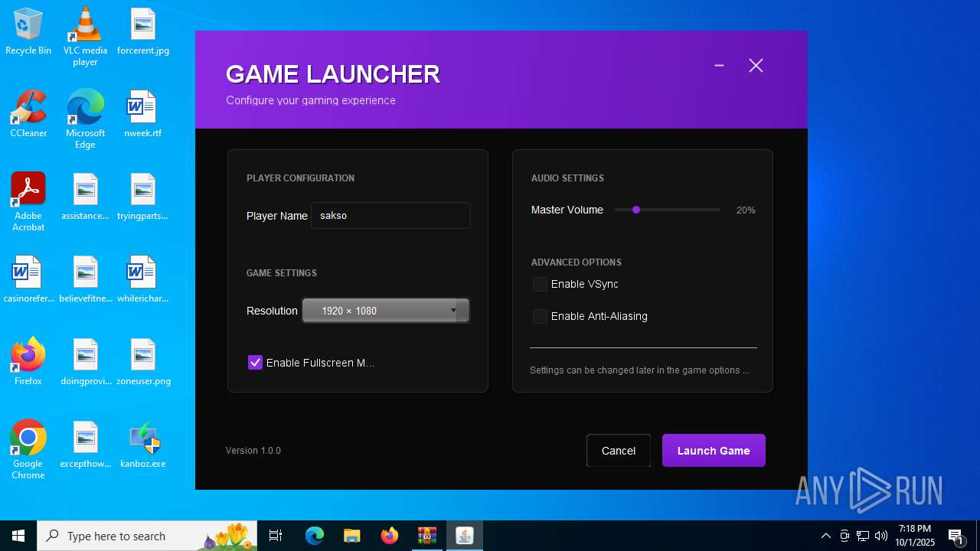This screenshot has width=980, height=551.
Task: Open File Explorer from taskbar
Action: [351, 536]
